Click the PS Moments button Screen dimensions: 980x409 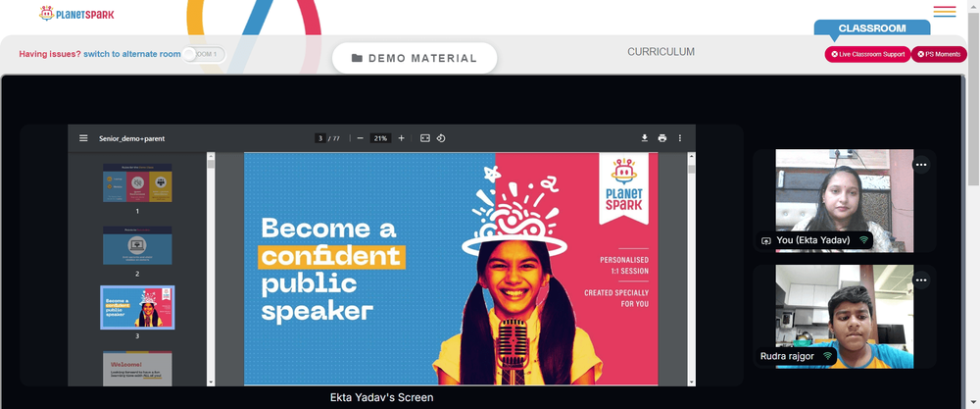pyautogui.click(x=939, y=54)
